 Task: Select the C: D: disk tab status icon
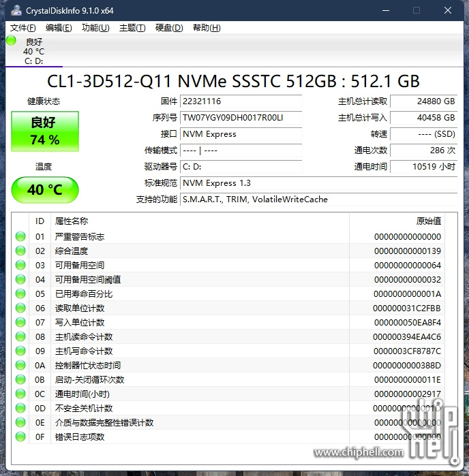pos(11,40)
